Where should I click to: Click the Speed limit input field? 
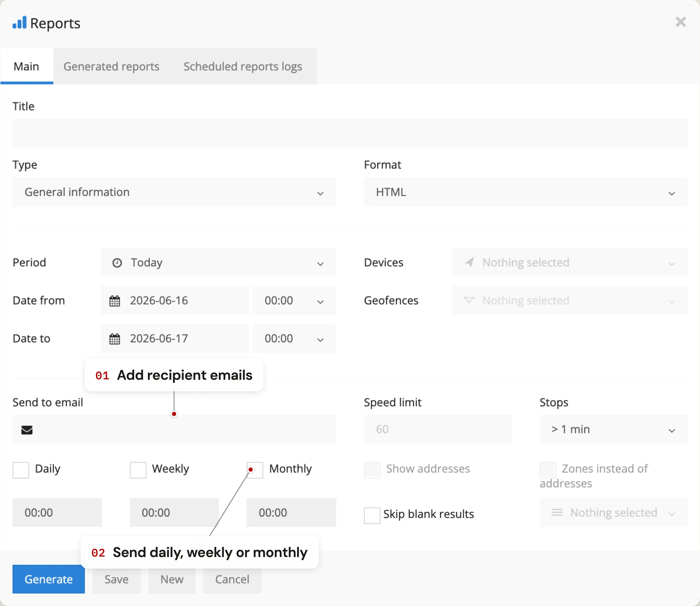(438, 429)
